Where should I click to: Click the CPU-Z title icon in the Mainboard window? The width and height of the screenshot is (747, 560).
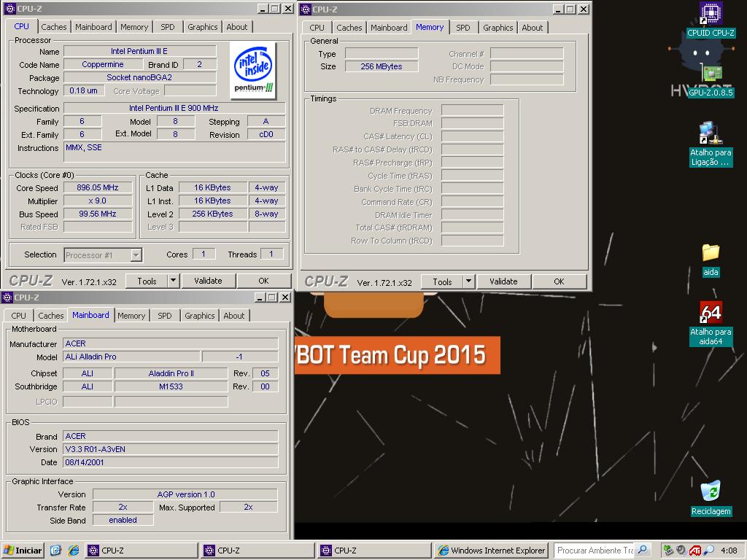point(7,297)
